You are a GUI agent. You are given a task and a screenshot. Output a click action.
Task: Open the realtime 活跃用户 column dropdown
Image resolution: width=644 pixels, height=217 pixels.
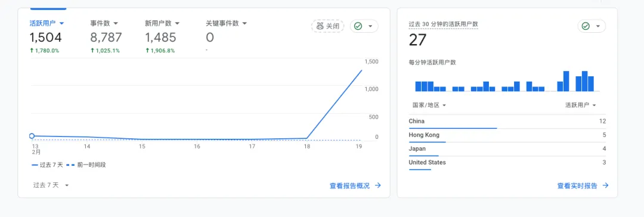(581, 105)
